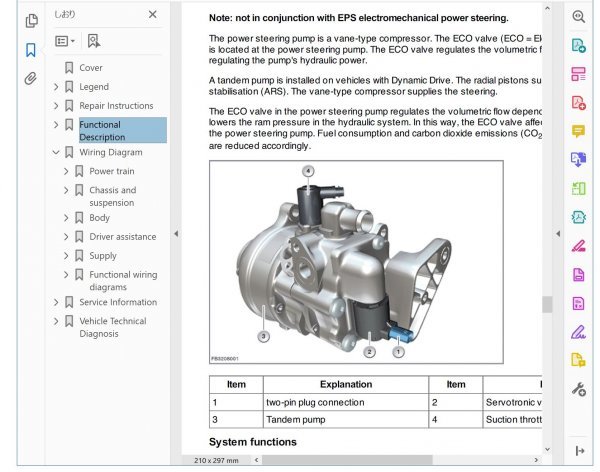Screen dimensions: 600x472
Task: Open the green Compare pages tool
Action: [x=579, y=188]
